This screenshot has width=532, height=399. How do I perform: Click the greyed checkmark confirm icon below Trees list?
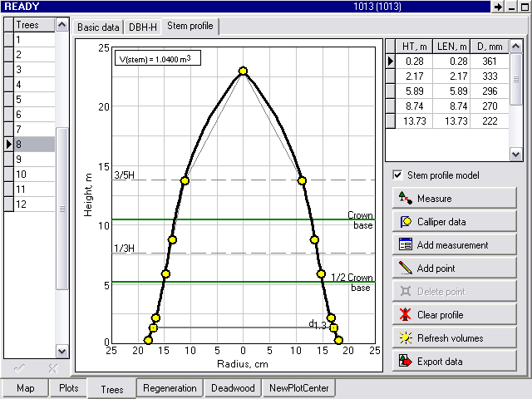tap(19, 368)
